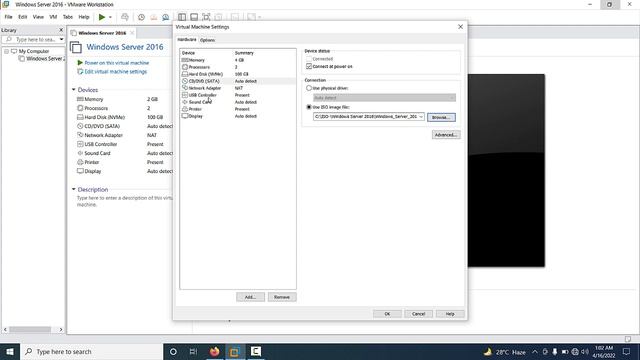Click the Network Adapter icon in settings list
Image resolution: width=640 pixels, height=360 pixels.
[x=184, y=88]
